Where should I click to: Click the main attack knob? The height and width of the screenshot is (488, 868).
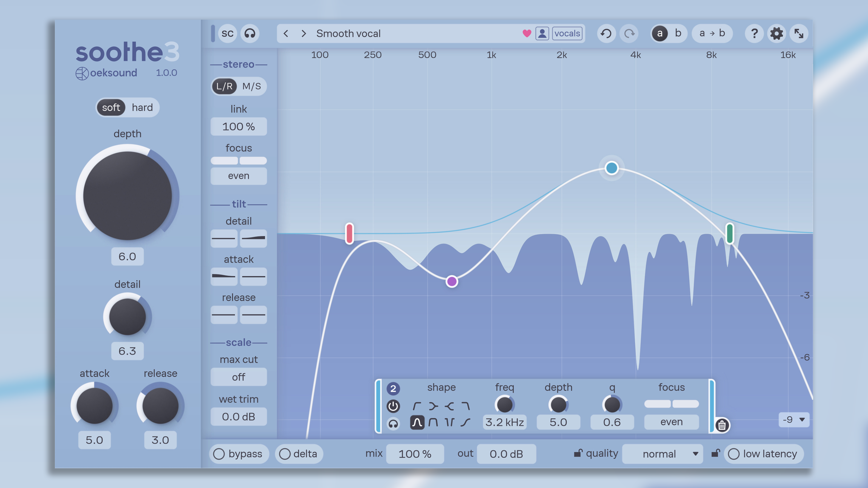94,405
